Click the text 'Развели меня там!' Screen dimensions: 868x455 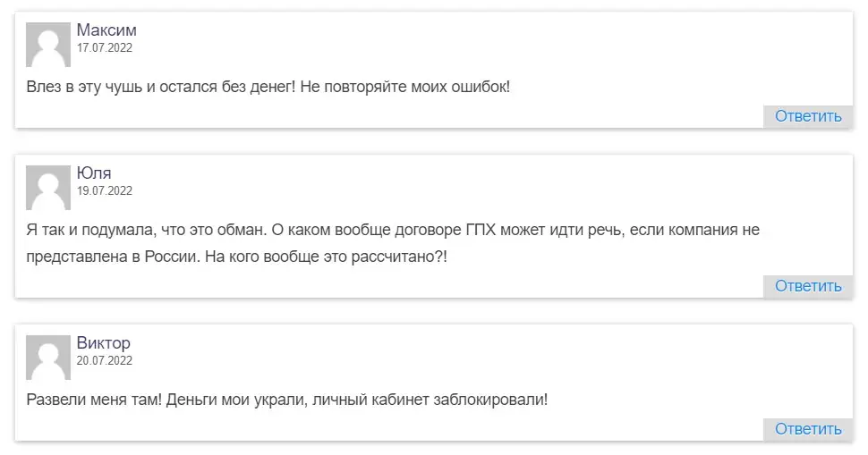pos(94,400)
